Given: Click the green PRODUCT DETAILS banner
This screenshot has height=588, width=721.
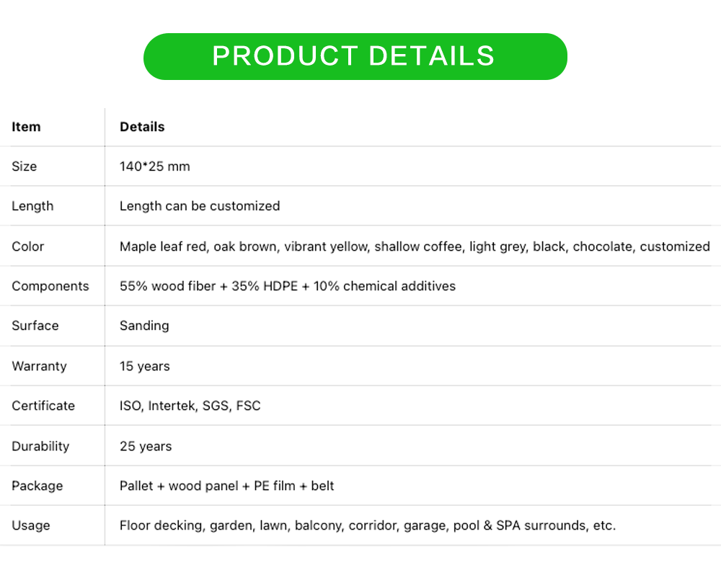Looking at the screenshot, I should 355,56.
